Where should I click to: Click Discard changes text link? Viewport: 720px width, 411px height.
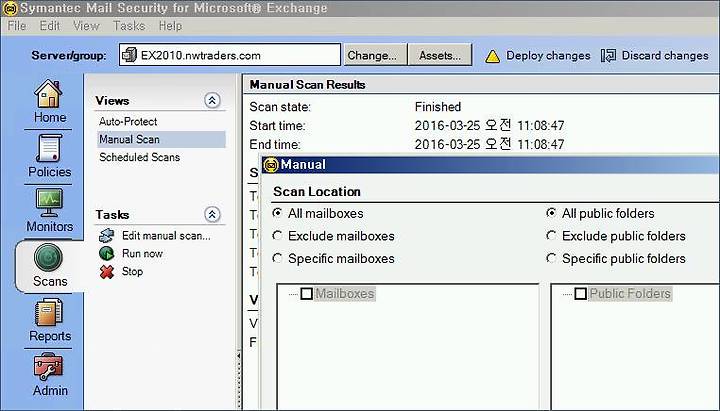click(665, 56)
